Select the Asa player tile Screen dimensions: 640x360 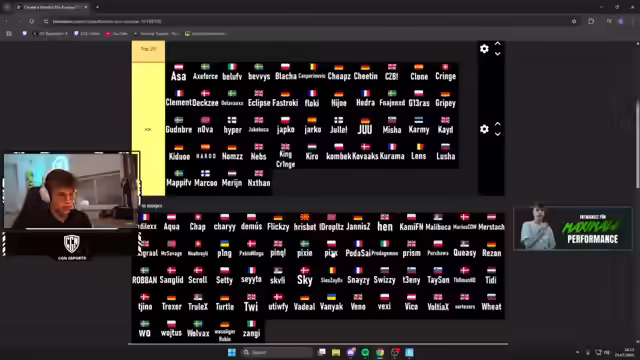click(178, 73)
